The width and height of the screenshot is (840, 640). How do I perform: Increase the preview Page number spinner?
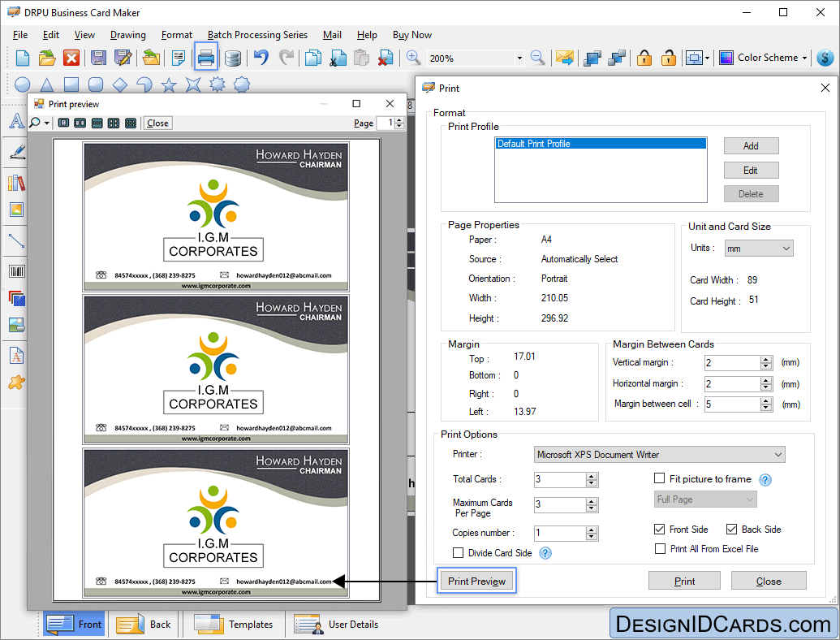tap(399, 120)
